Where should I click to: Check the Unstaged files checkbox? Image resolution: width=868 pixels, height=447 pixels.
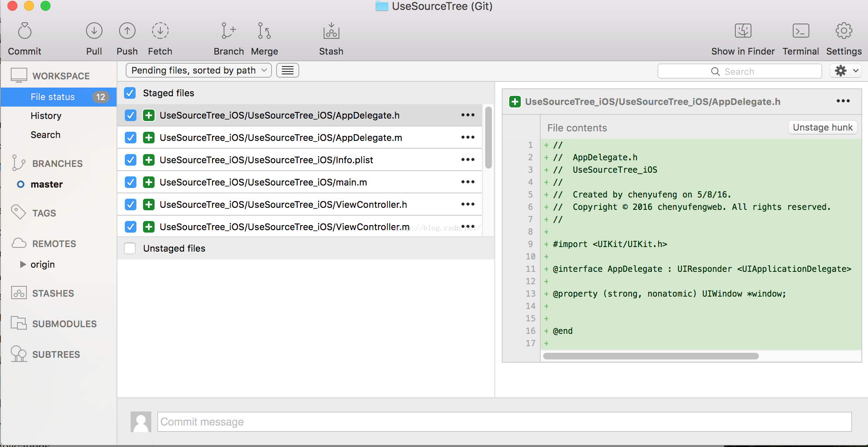coord(130,248)
